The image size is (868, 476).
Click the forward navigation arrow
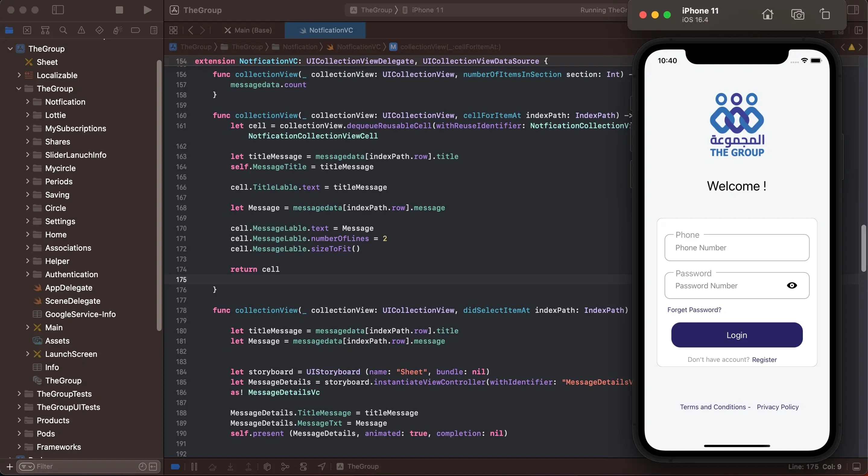coord(204,30)
